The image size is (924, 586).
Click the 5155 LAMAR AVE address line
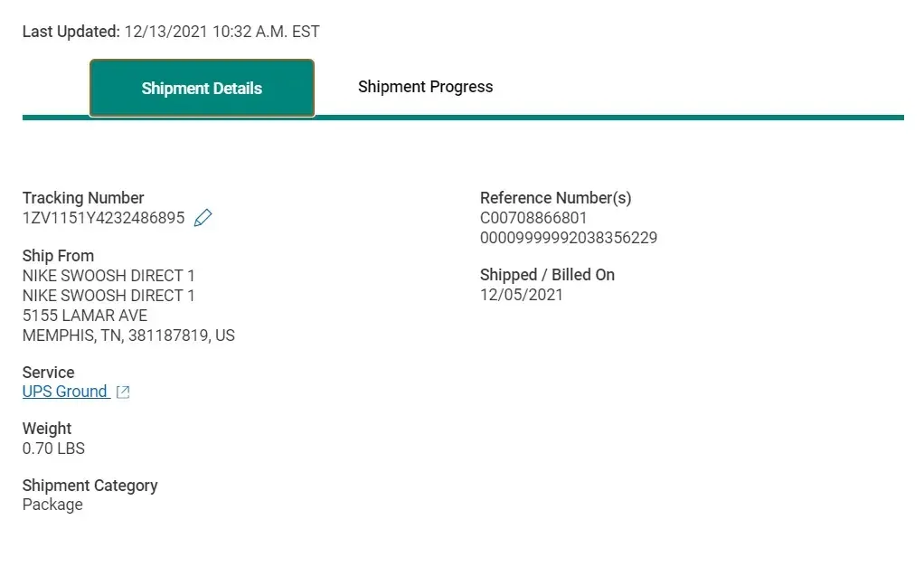85,316
